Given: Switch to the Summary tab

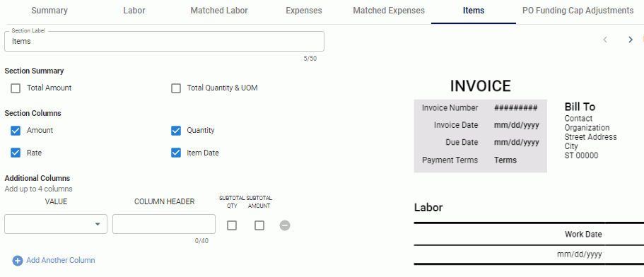Looking at the screenshot, I should [x=49, y=11].
